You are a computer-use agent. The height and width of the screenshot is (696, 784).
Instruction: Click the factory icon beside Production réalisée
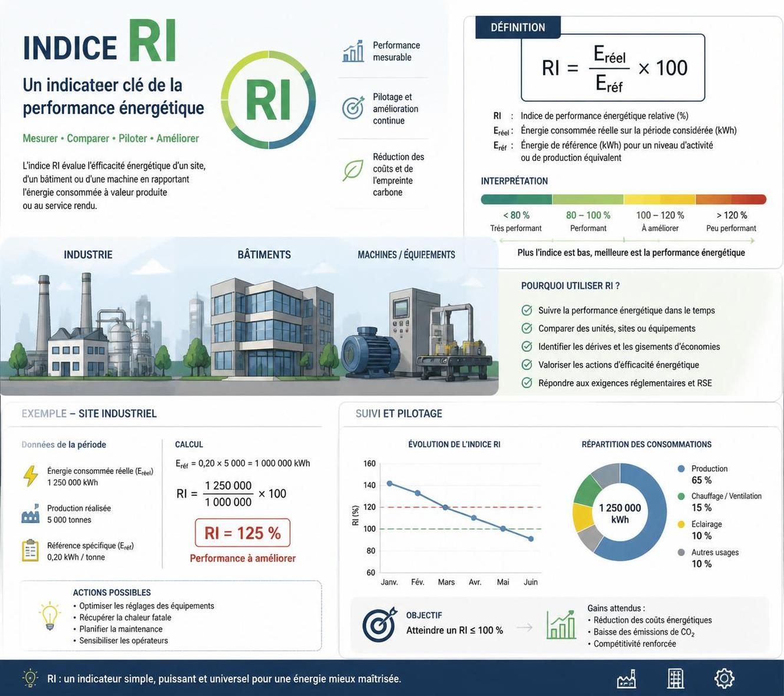coord(30,514)
